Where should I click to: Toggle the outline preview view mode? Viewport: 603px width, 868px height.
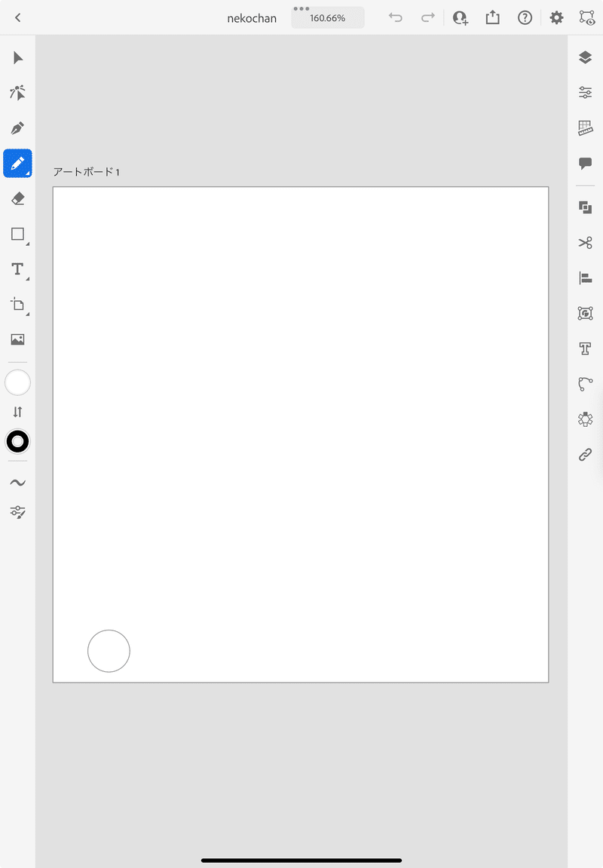click(x=587, y=17)
